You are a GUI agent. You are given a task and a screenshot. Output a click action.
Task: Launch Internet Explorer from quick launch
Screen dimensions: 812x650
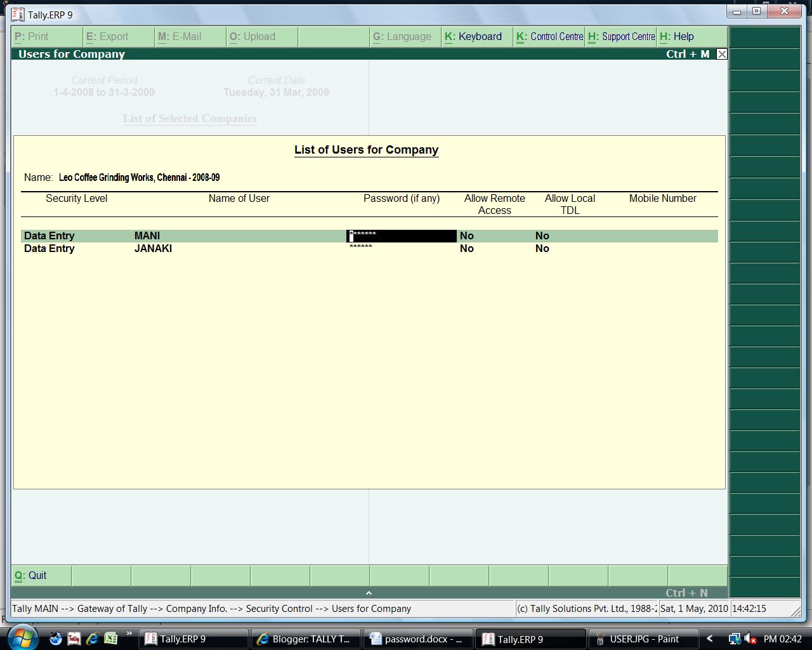93,639
